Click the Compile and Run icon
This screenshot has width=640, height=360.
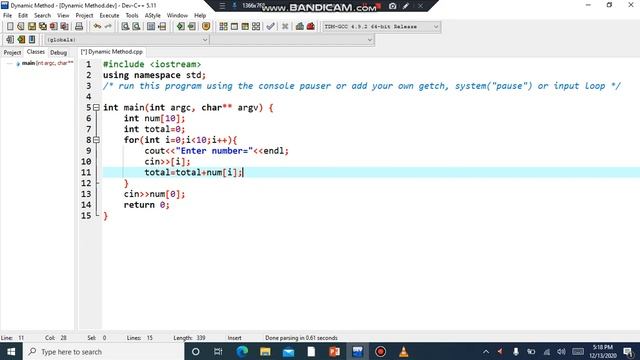pyautogui.click(x=245, y=27)
